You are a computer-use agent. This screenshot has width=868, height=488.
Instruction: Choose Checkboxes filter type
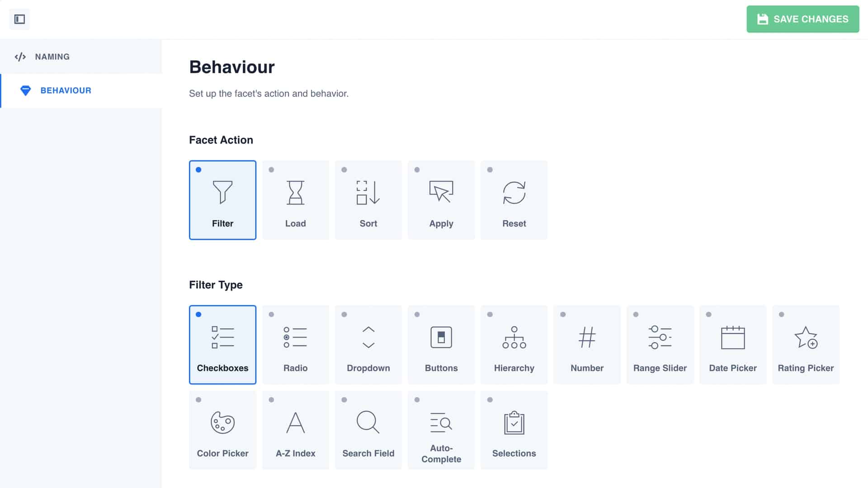click(222, 345)
